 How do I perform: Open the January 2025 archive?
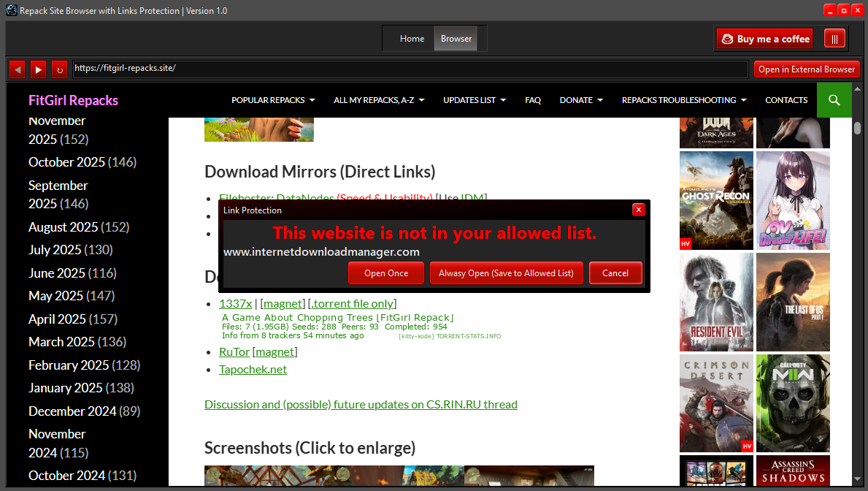point(65,388)
